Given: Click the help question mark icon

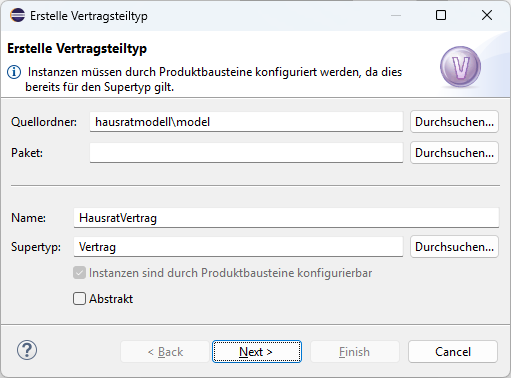Looking at the screenshot, I should coord(27,350).
